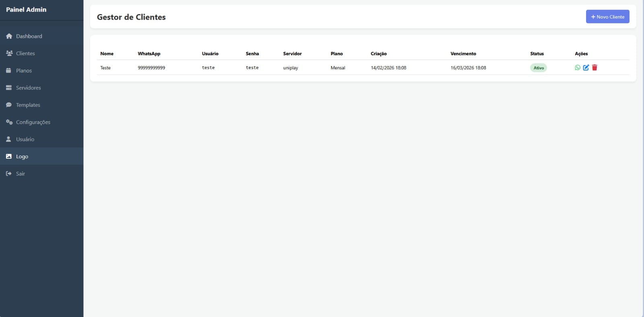Image resolution: width=644 pixels, height=317 pixels.
Task: Click the gears icon beside Configurações
Action: (x=9, y=122)
